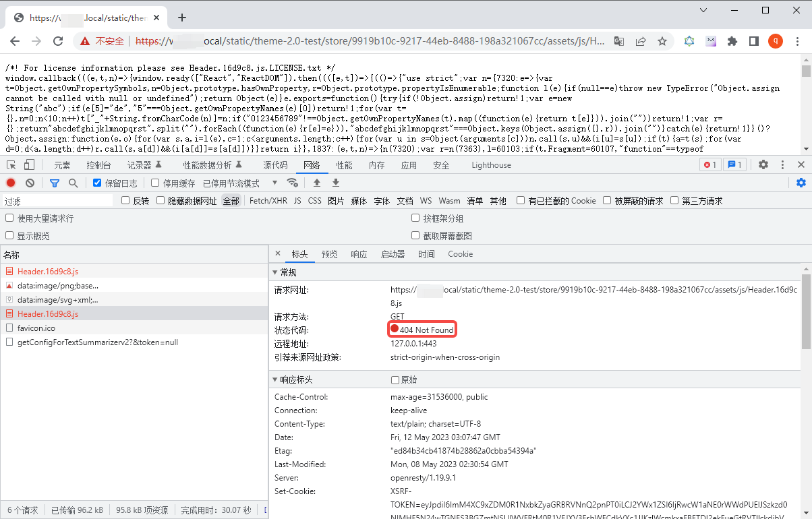Clear the network log
Image resolution: width=812 pixels, height=519 pixels.
coord(30,183)
